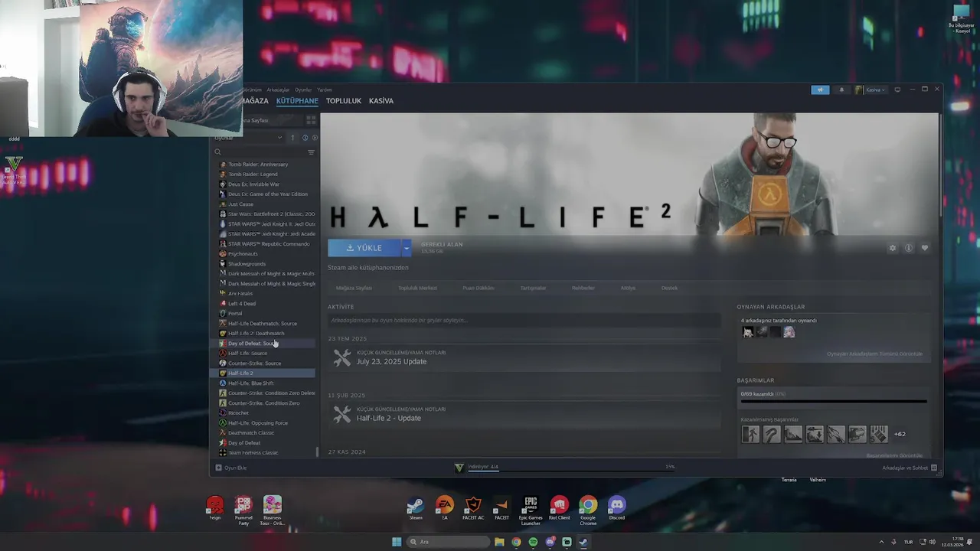Click the achievements progress bar
980x551 pixels.
pos(834,401)
